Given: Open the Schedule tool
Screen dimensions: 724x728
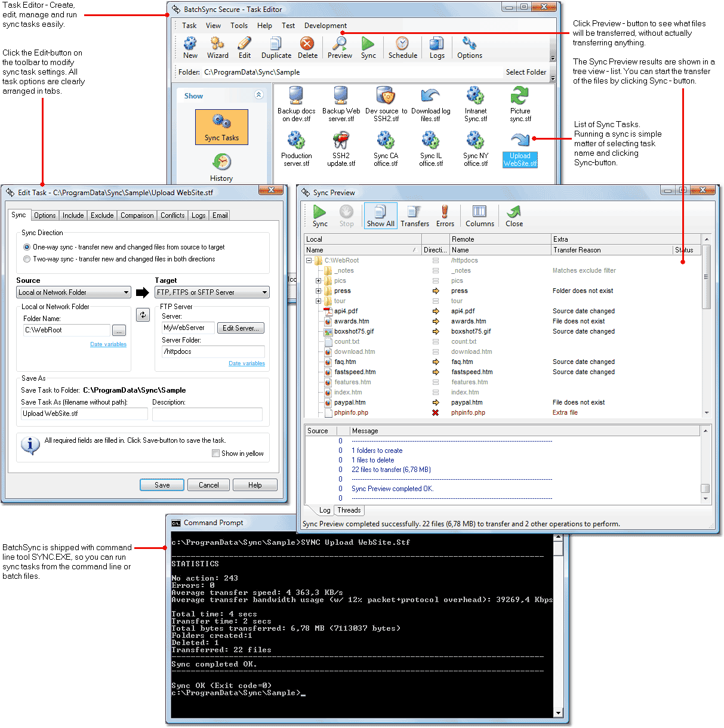Looking at the screenshot, I should point(402,47).
